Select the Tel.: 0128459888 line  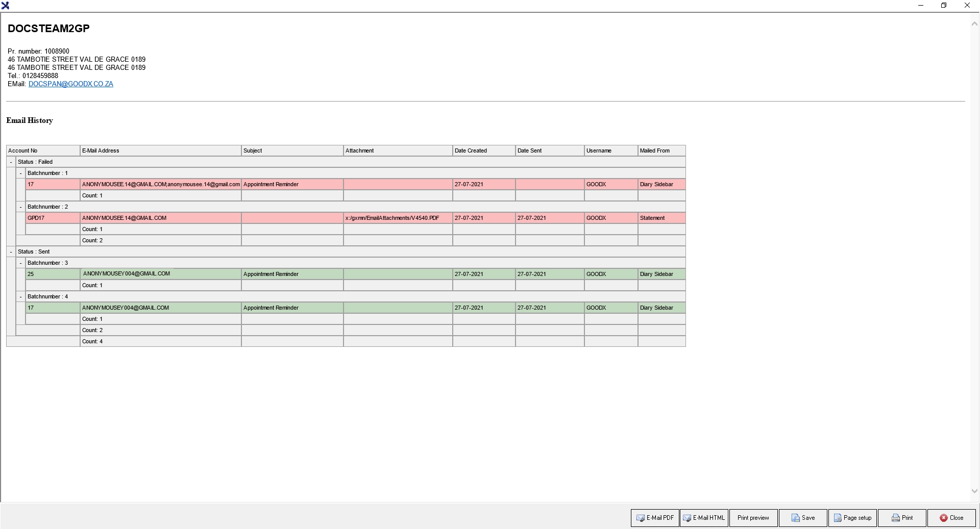coord(33,75)
